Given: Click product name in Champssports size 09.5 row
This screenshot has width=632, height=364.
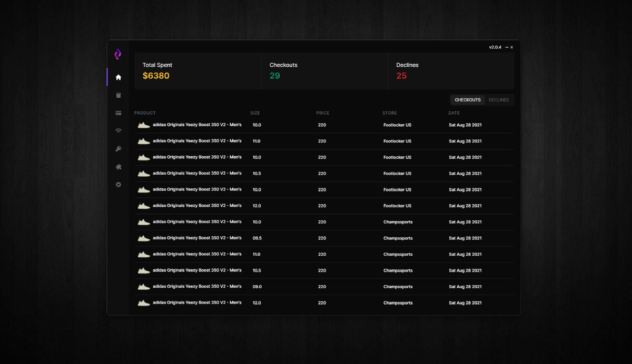Looking at the screenshot, I should [x=197, y=238].
